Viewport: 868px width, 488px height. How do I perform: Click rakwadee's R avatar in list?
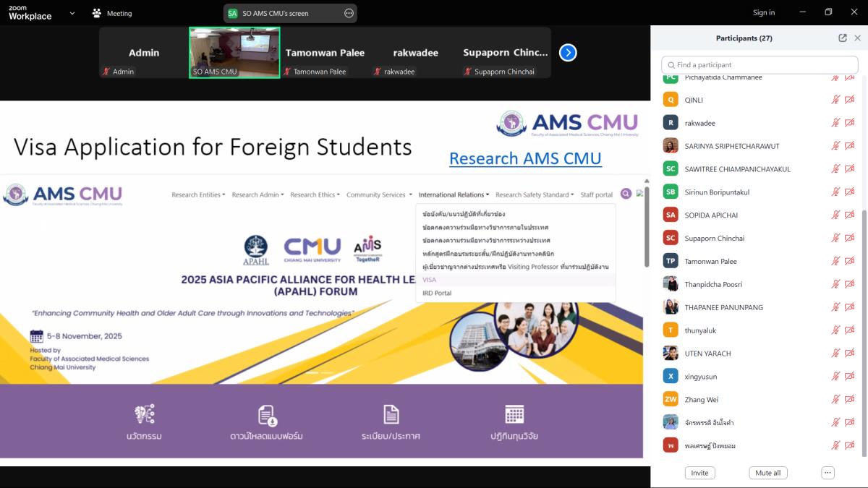coord(671,123)
